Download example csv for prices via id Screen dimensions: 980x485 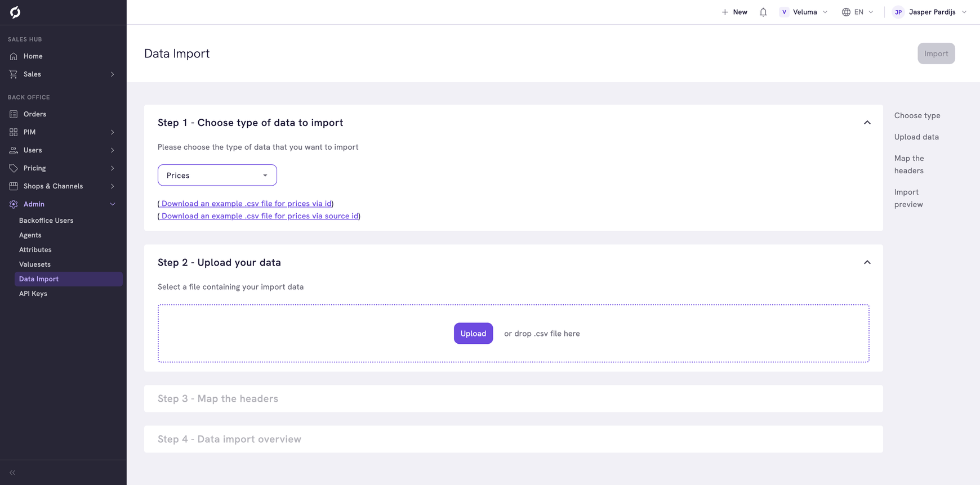pyautogui.click(x=246, y=204)
